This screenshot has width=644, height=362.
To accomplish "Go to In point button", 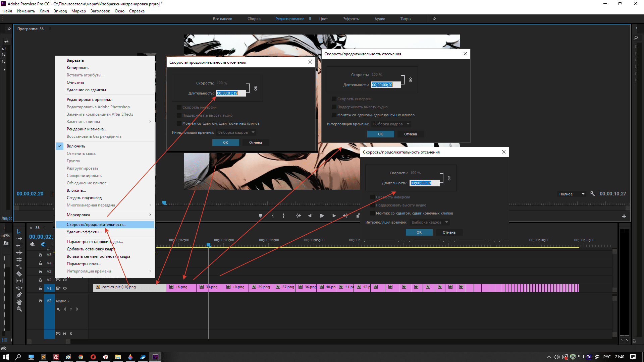I will 299,216.
